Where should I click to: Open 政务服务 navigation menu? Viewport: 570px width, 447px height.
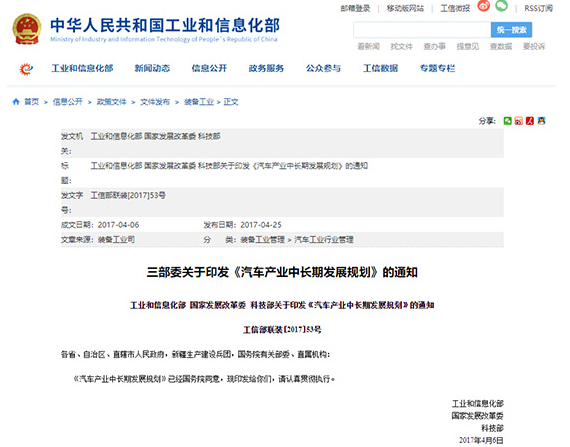pos(266,68)
